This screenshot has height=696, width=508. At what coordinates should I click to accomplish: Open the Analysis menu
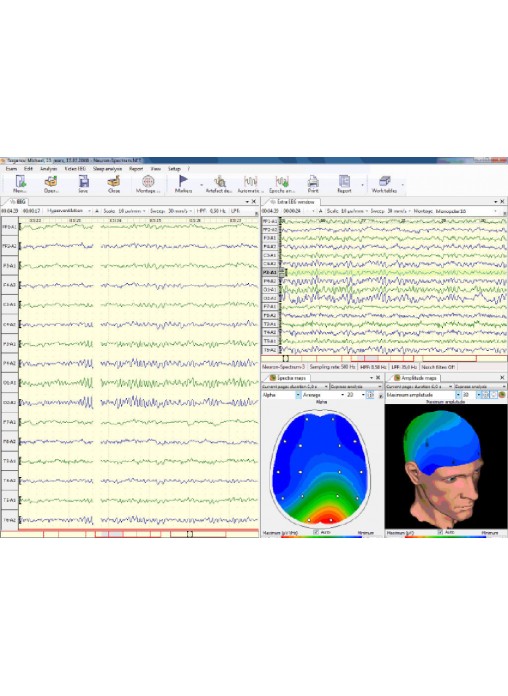coord(48,169)
